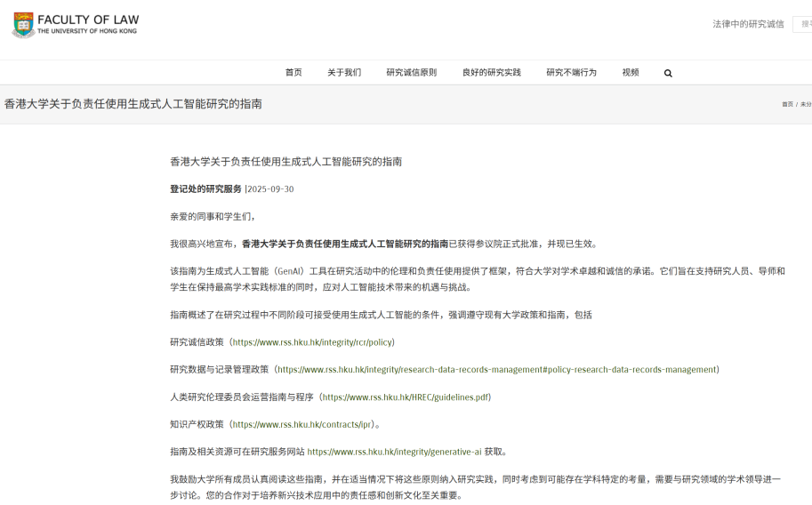Click the article heading above the date
Image resolution: width=812 pixels, height=505 pixels.
(x=285, y=162)
